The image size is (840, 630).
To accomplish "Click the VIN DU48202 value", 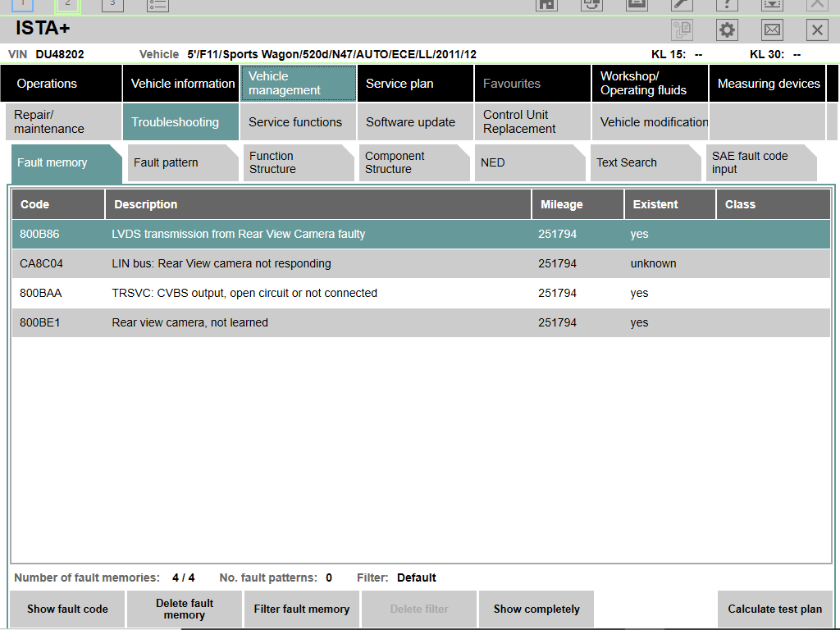I will pos(59,55).
